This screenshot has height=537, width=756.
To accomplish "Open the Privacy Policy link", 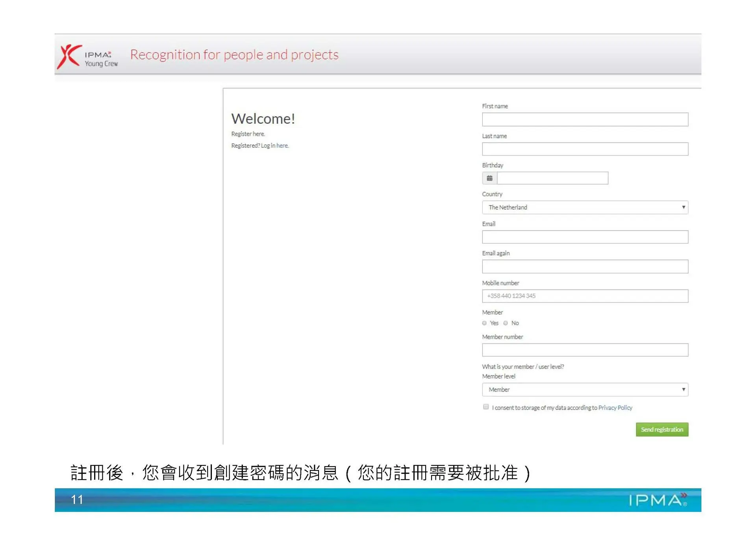I will [x=615, y=408].
